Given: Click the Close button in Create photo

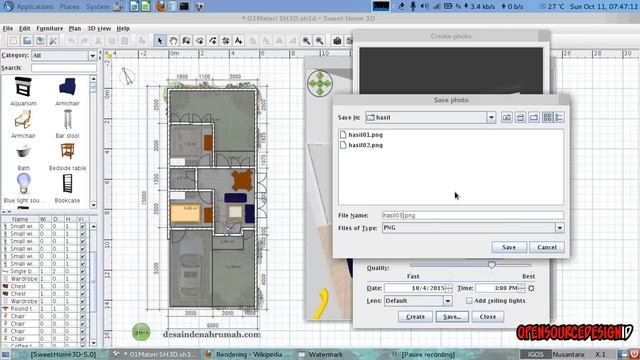Looking at the screenshot, I should tap(488, 317).
